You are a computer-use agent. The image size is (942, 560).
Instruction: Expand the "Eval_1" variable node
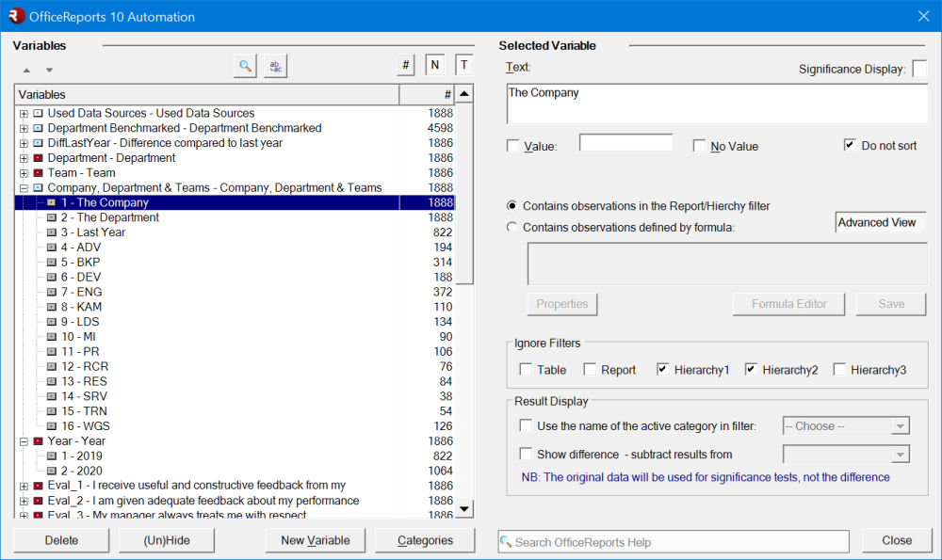coord(23,485)
